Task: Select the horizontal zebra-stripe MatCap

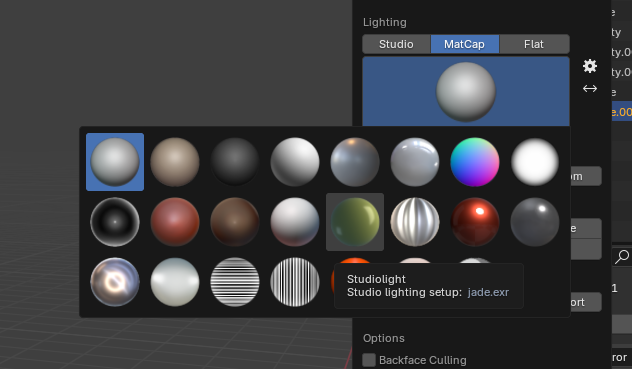Action: click(235, 282)
